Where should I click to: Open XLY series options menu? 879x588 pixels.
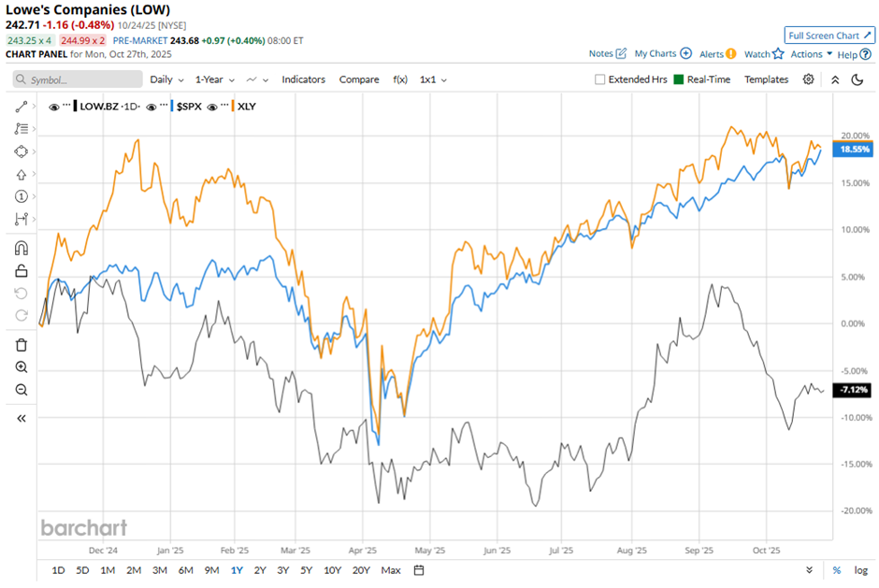click(x=224, y=106)
